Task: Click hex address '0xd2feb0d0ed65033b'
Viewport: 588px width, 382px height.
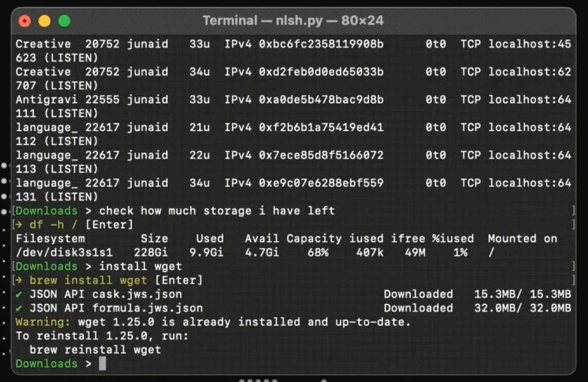Action: point(321,72)
